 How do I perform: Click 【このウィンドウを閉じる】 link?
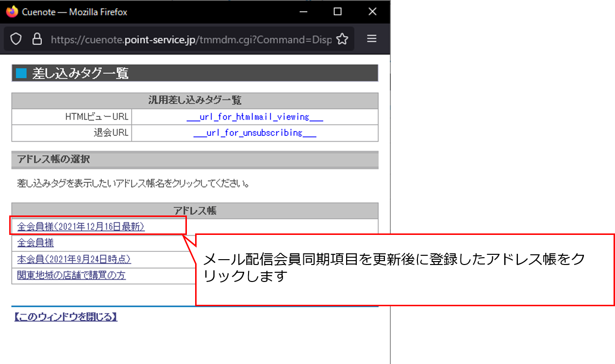(66, 317)
